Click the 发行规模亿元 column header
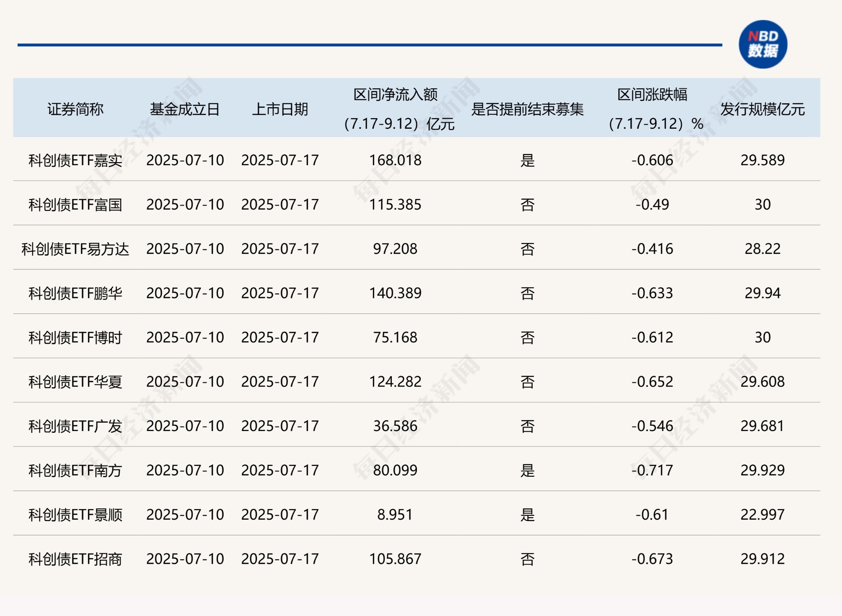This screenshot has width=842, height=616. pyautogui.click(x=762, y=109)
